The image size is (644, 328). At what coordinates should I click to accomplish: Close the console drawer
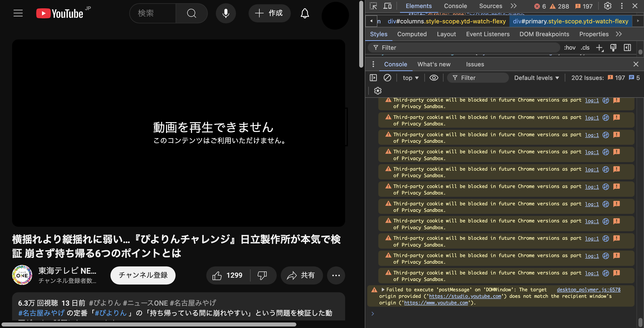(x=636, y=64)
